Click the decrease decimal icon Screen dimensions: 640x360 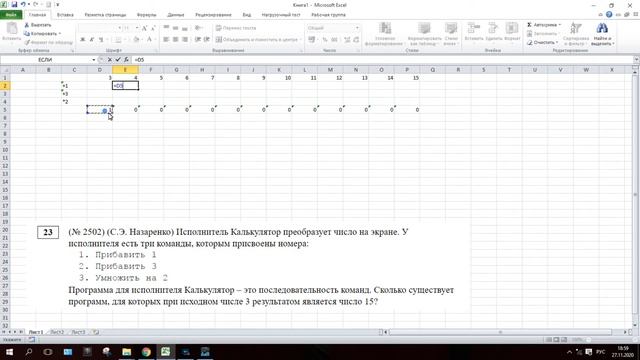coord(356,40)
